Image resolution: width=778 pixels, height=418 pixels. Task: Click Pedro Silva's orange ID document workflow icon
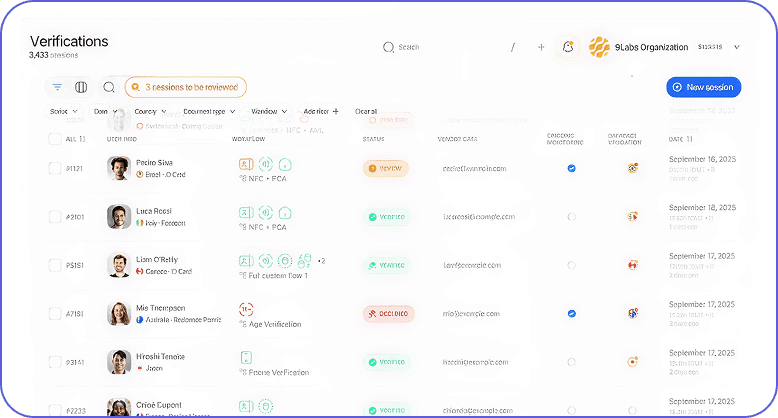(246, 164)
